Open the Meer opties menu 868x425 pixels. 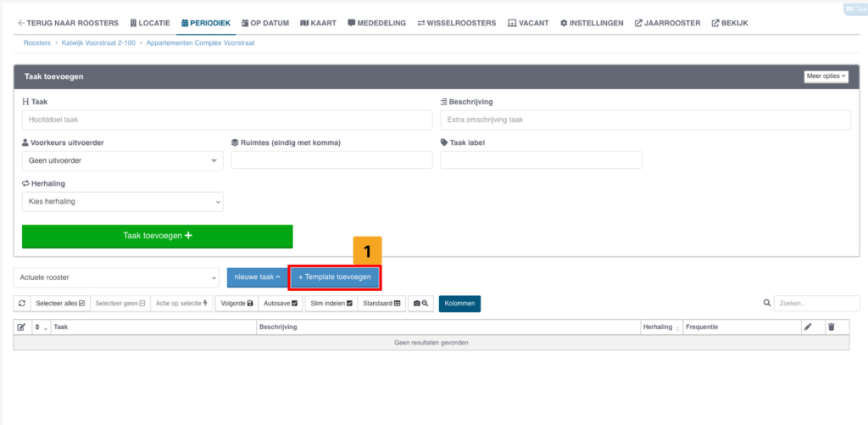pyautogui.click(x=826, y=76)
